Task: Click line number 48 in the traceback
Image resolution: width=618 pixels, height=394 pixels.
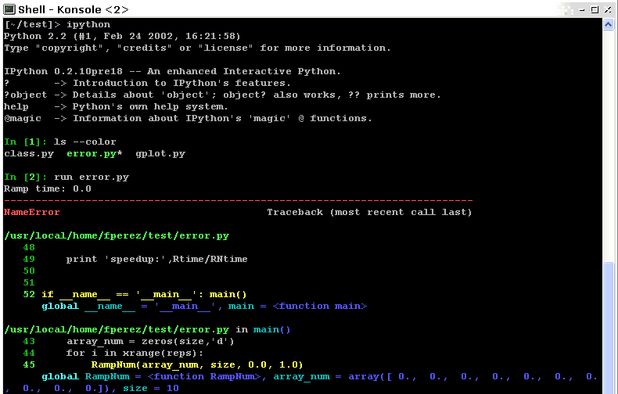Action: (x=29, y=247)
